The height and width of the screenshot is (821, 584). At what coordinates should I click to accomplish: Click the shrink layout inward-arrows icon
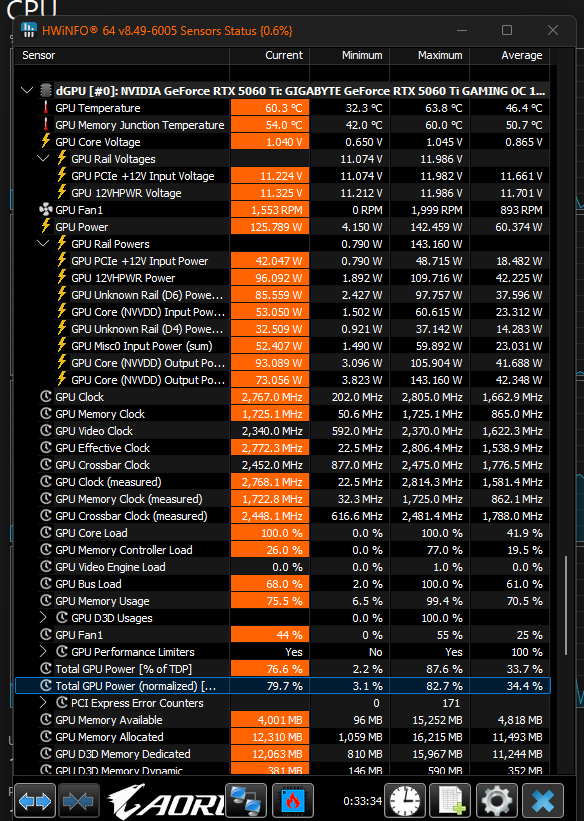click(78, 801)
